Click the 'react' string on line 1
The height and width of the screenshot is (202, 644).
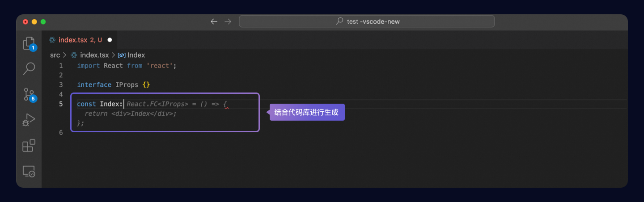[161, 66]
